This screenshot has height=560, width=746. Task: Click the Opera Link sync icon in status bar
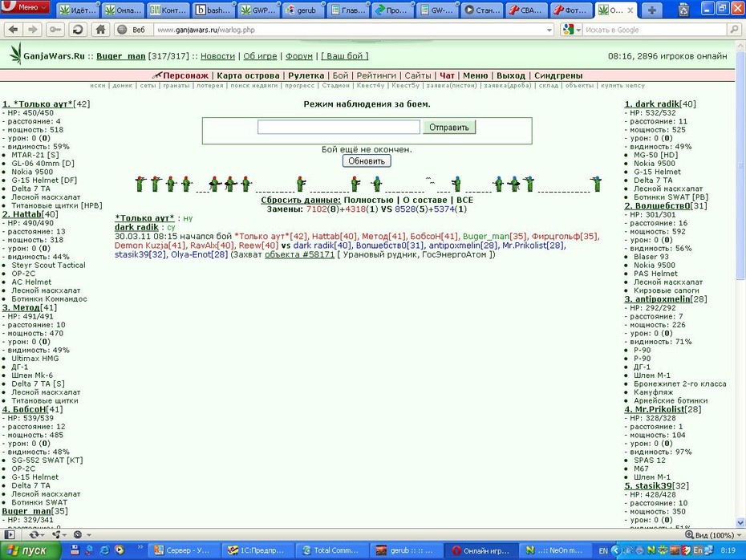click(34, 535)
